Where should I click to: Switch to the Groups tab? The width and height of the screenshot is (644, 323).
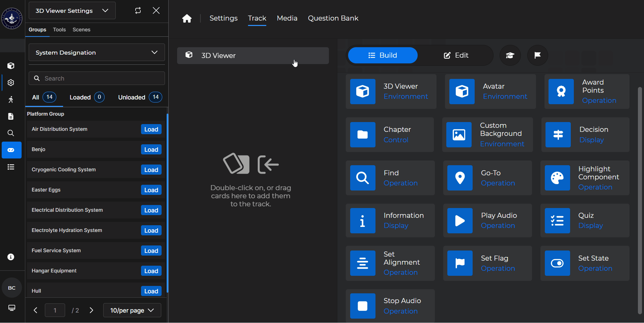(37, 30)
